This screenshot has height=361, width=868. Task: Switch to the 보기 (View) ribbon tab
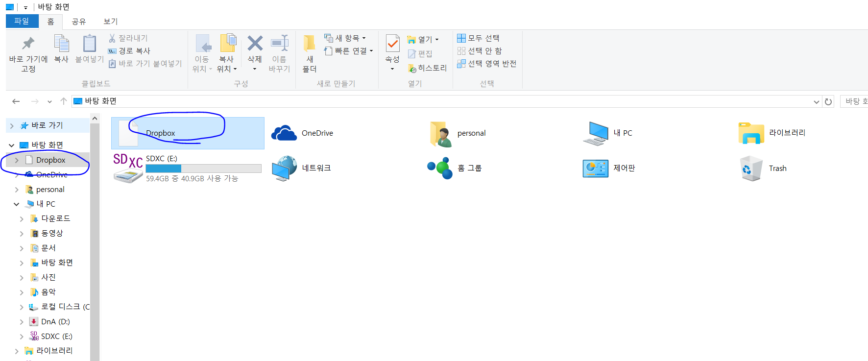tap(111, 22)
